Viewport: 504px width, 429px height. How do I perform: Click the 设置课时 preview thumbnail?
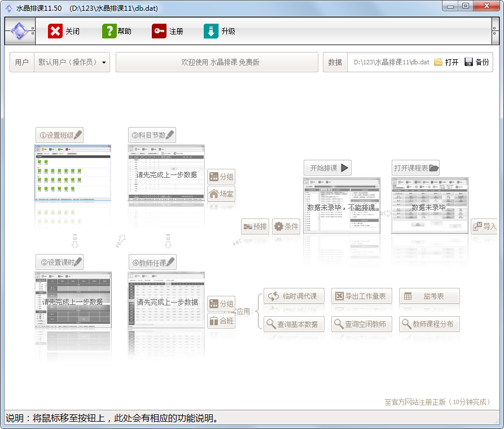coord(73,300)
